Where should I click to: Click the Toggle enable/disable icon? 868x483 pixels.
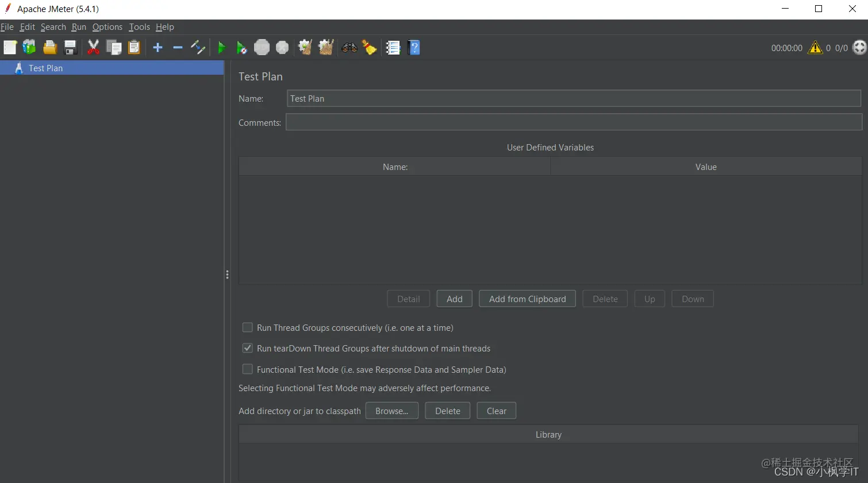[198, 48]
